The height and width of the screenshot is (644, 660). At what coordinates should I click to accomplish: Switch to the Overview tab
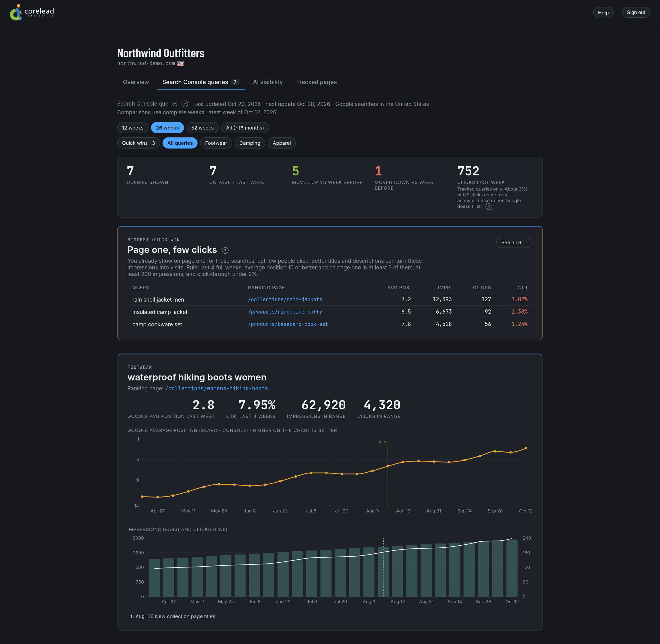point(136,82)
